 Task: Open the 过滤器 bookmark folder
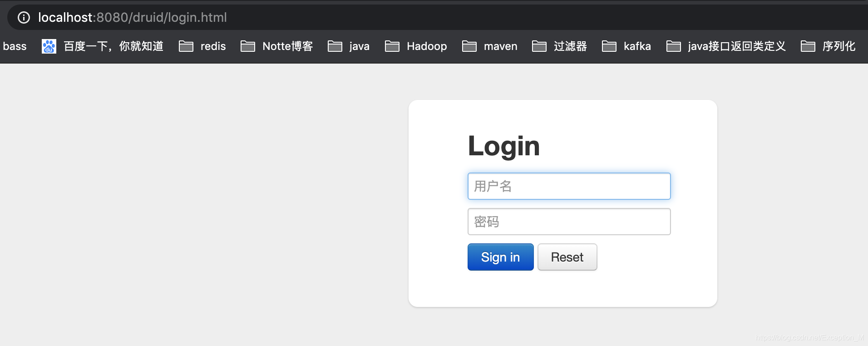click(x=559, y=46)
